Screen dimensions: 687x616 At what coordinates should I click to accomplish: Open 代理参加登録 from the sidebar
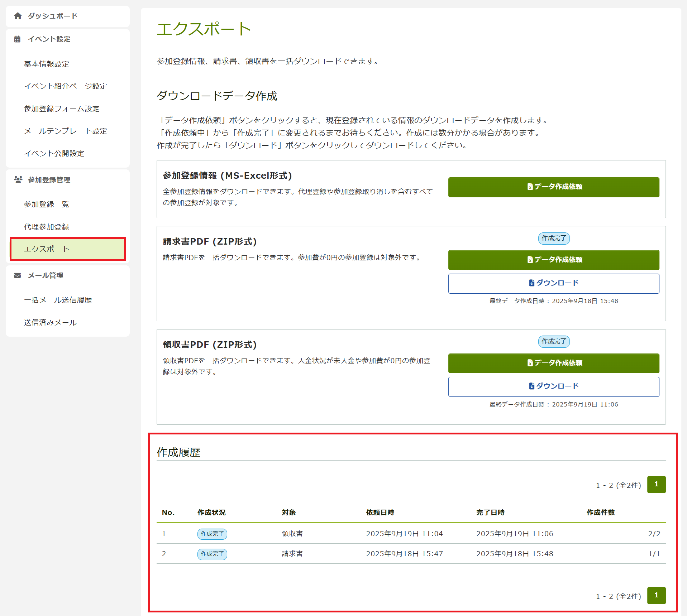pos(47,227)
